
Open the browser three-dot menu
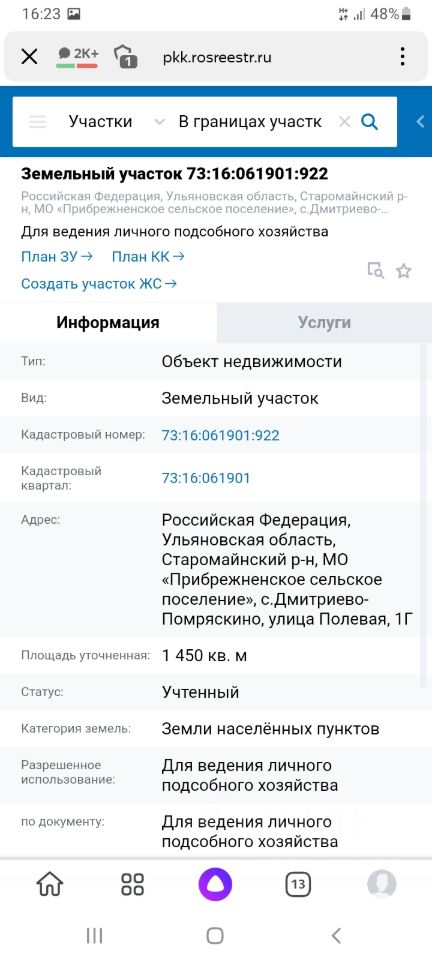pyautogui.click(x=402, y=57)
